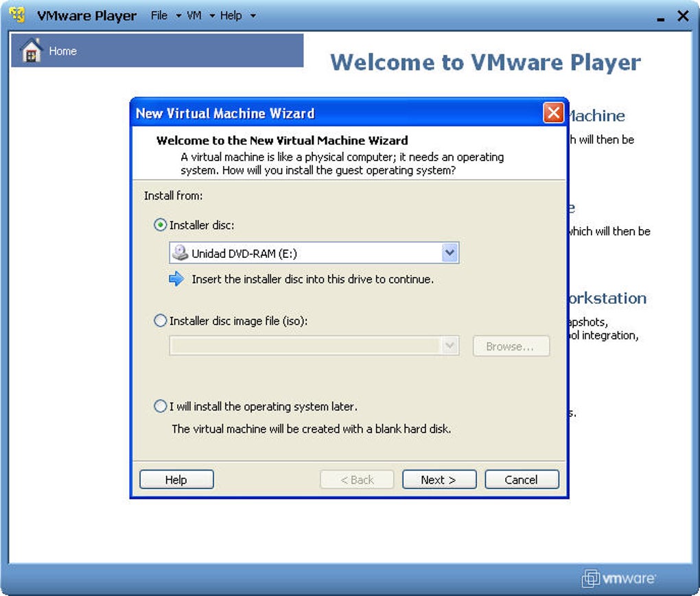
Task: Click the blue arrow hint icon
Action: (177, 279)
